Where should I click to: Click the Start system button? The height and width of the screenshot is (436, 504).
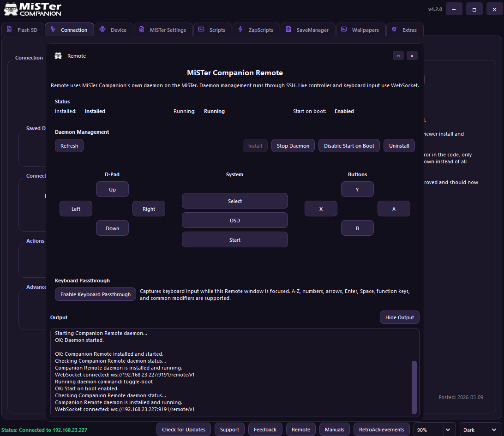pyautogui.click(x=234, y=239)
